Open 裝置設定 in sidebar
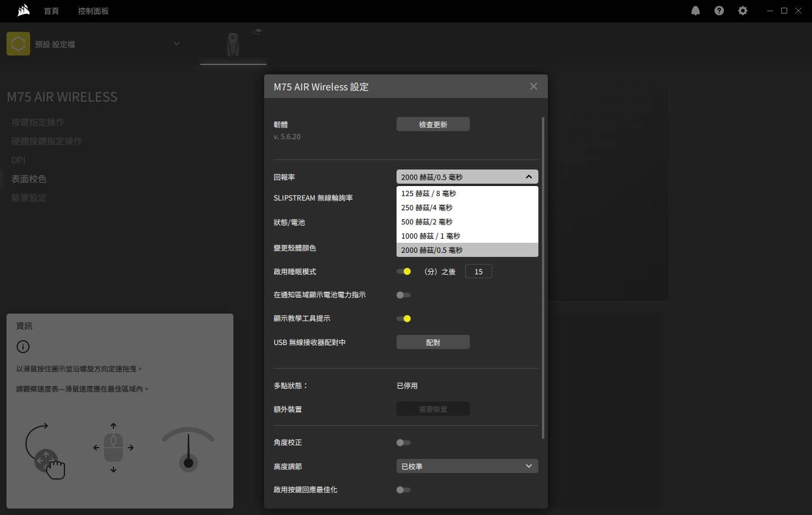Viewport: 812px width, 515px height. click(28, 198)
